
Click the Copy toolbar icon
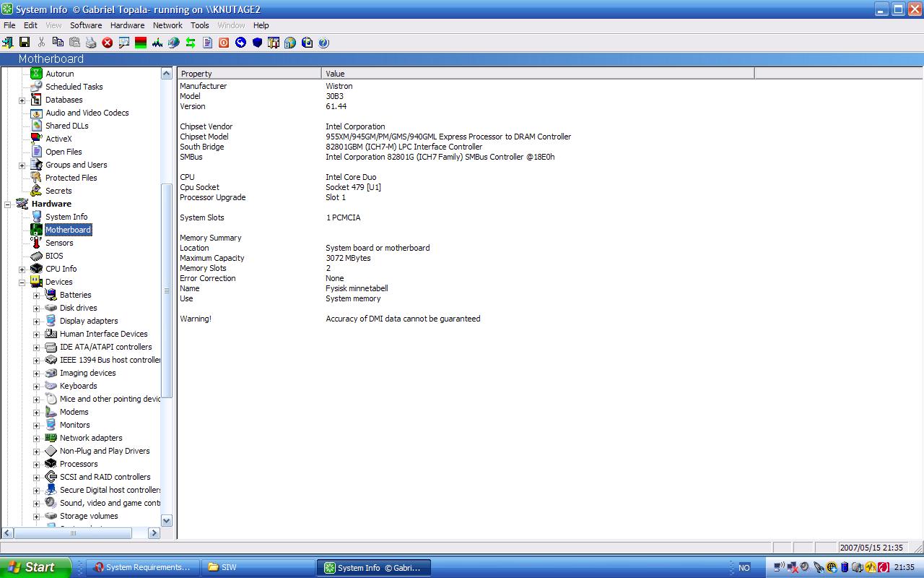[58, 43]
